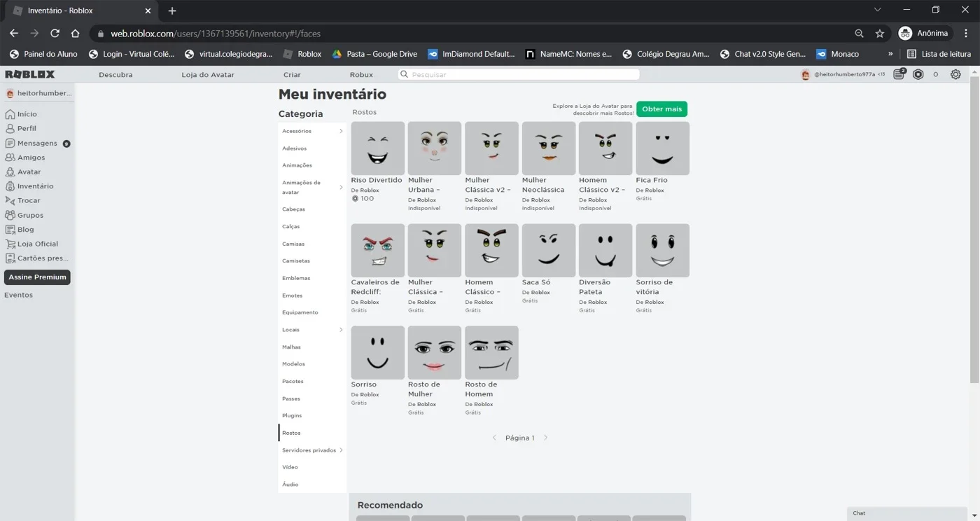
Task: Open the Avatar sidebar icon
Action: 10,172
